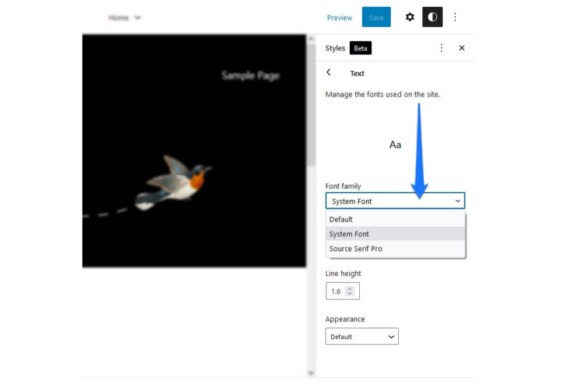The image size is (564, 392).
Task: Select System Font option in list
Action: pos(395,234)
